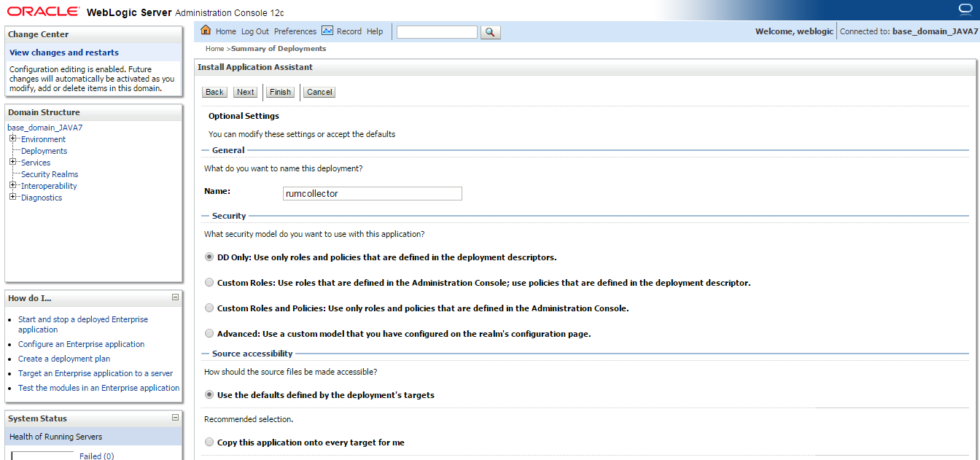Image resolution: width=980 pixels, height=460 pixels.
Task: Click the deployment Name input field
Action: [373, 193]
